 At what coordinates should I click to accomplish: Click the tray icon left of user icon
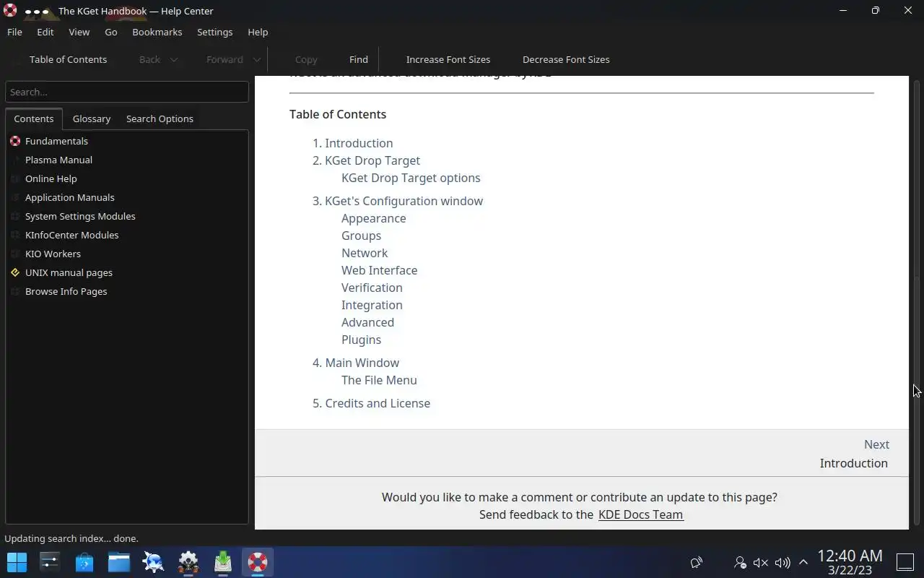pos(697,562)
